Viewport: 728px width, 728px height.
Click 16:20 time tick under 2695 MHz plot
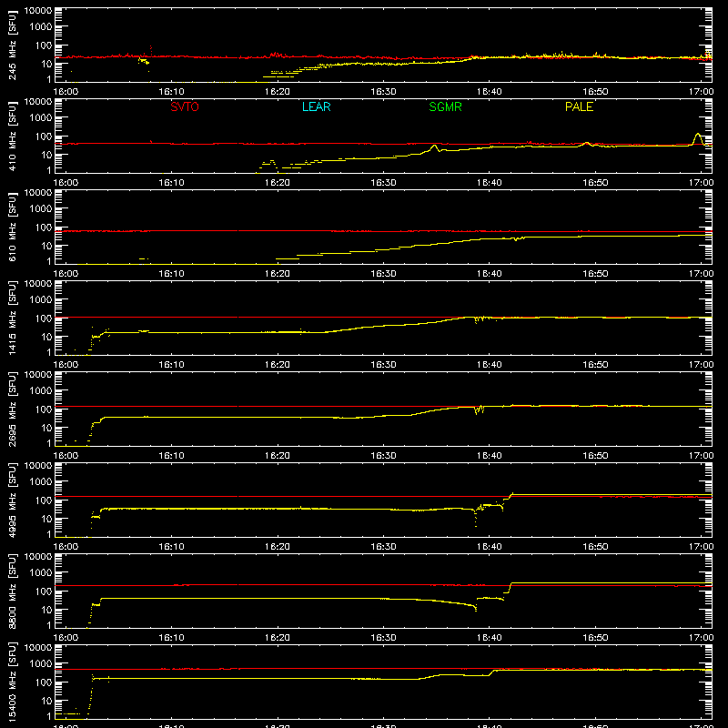pos(278,456)
